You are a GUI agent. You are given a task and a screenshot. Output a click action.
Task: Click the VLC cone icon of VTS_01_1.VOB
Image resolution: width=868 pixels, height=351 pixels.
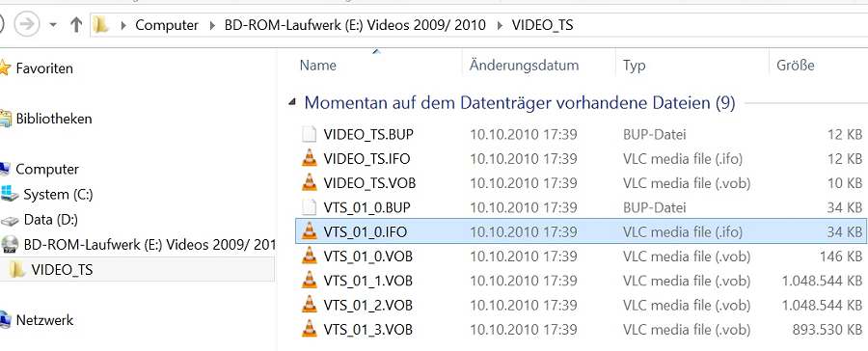tap(310, 281)
